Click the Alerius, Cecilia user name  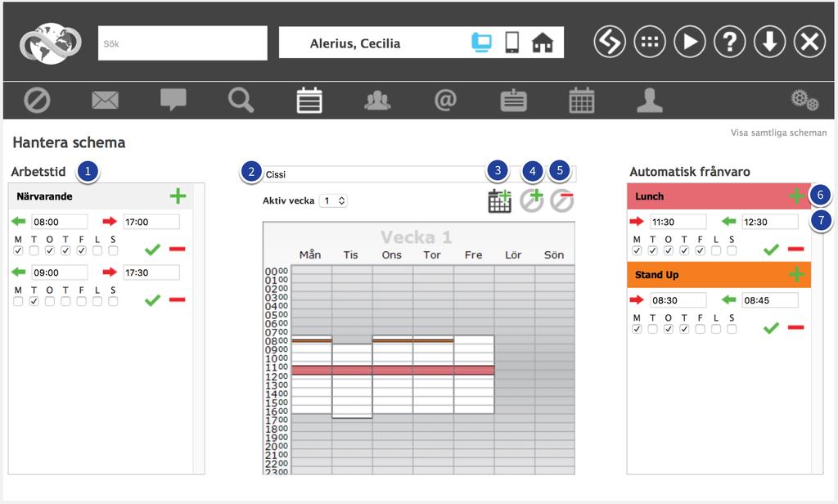tap(355, 43)
